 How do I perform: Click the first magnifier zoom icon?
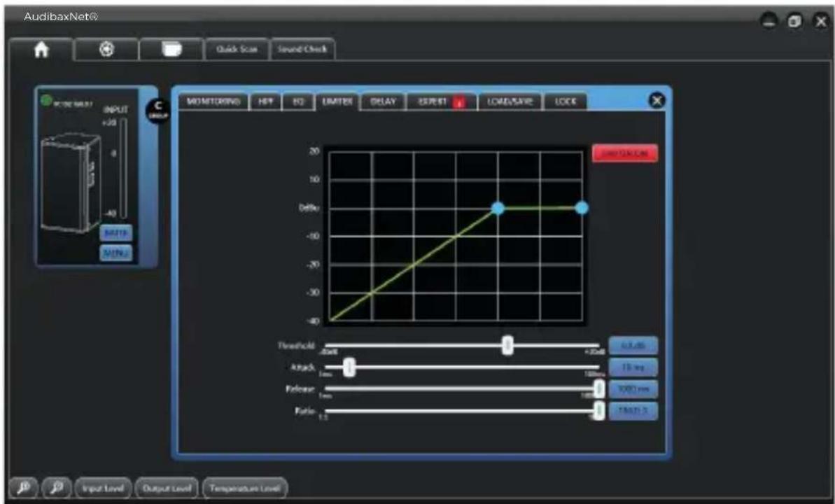[23, 487]
